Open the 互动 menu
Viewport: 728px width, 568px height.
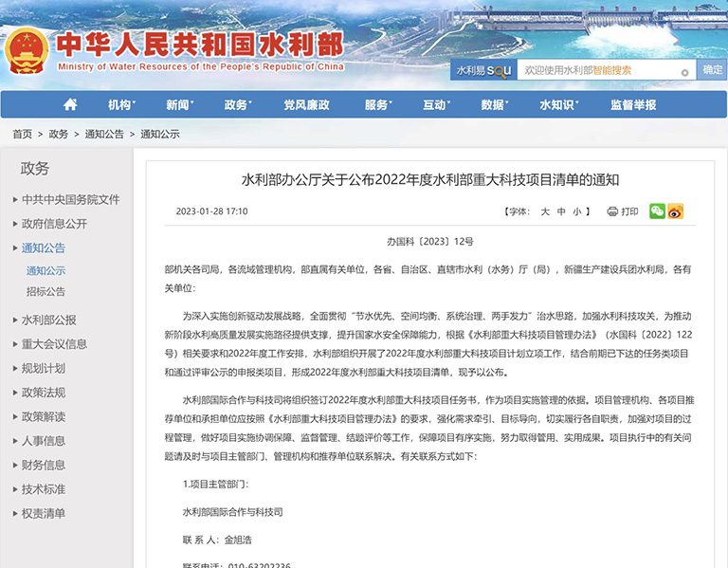[436, 105]
